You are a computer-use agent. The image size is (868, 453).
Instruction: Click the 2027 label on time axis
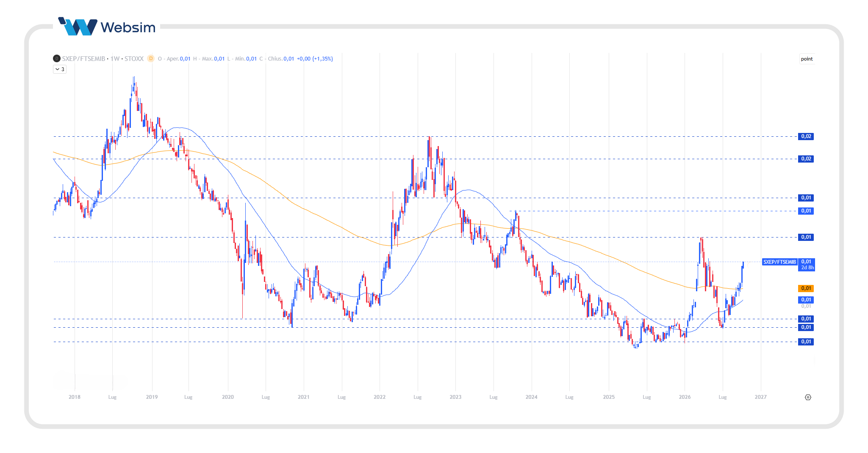click(760, 397)
